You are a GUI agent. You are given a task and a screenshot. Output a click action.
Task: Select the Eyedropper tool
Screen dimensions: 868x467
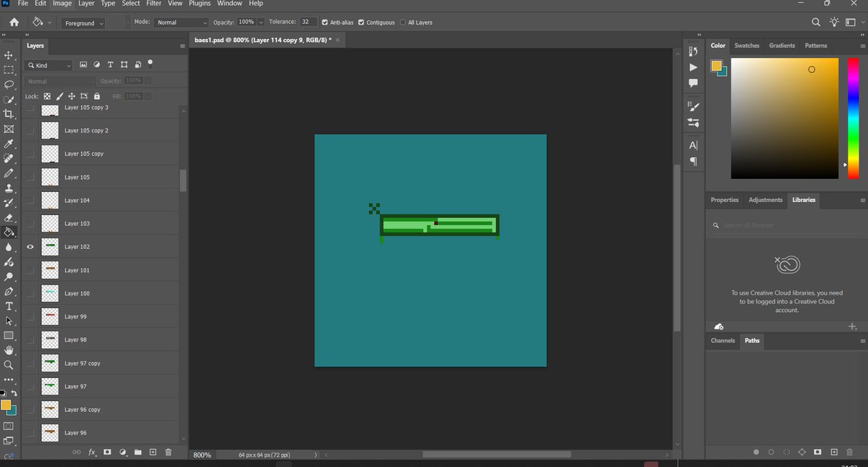(x=9, y=144)
